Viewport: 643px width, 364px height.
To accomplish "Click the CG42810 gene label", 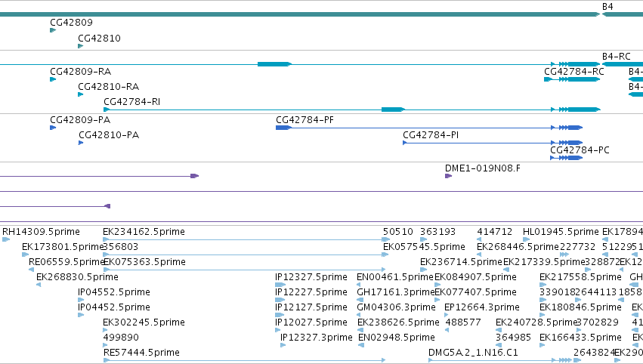I will click(99, 39).
